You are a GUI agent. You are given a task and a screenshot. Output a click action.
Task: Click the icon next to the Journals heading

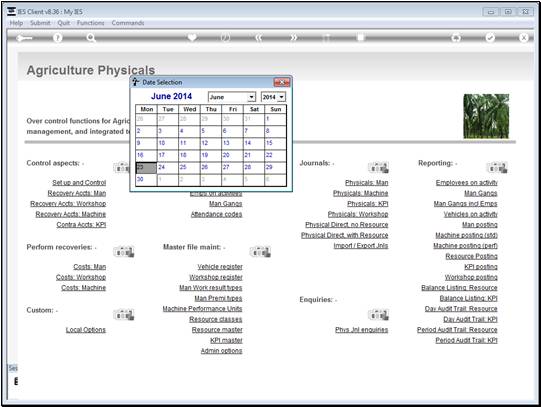(x=378, y=167)
